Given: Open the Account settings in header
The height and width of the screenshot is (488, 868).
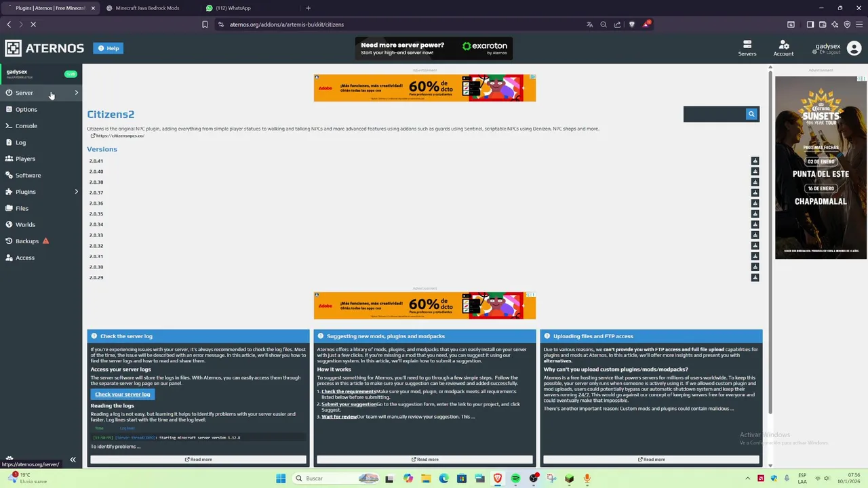Looking at the screenshot, I should [x=783, y=48].
